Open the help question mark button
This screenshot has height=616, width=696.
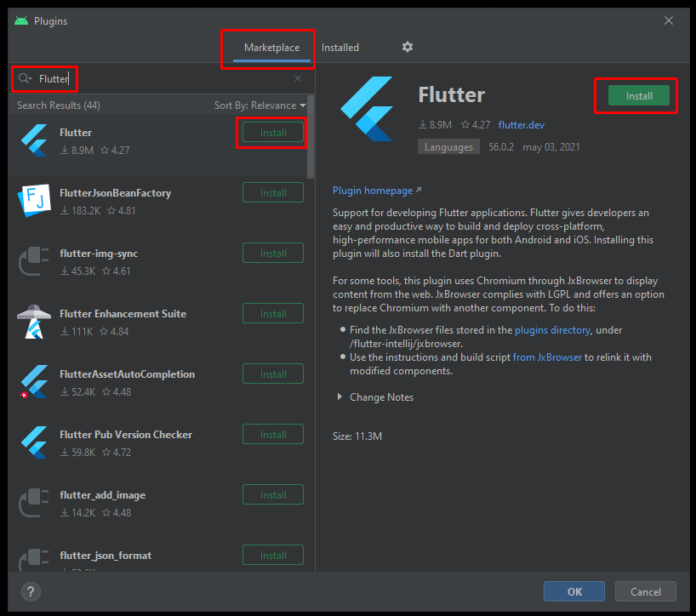31,591
